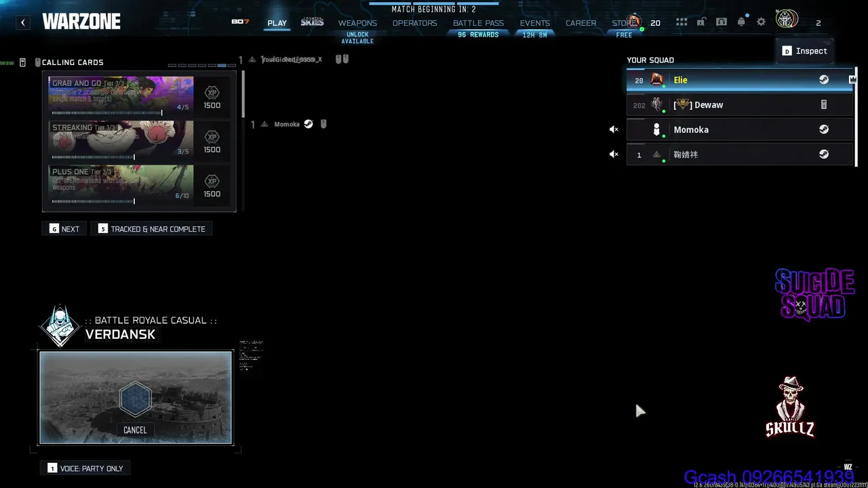Screen dimensions: 868x488
Task: Unmute Momoka's speaker icon
Action: click(x=614, y=129)
